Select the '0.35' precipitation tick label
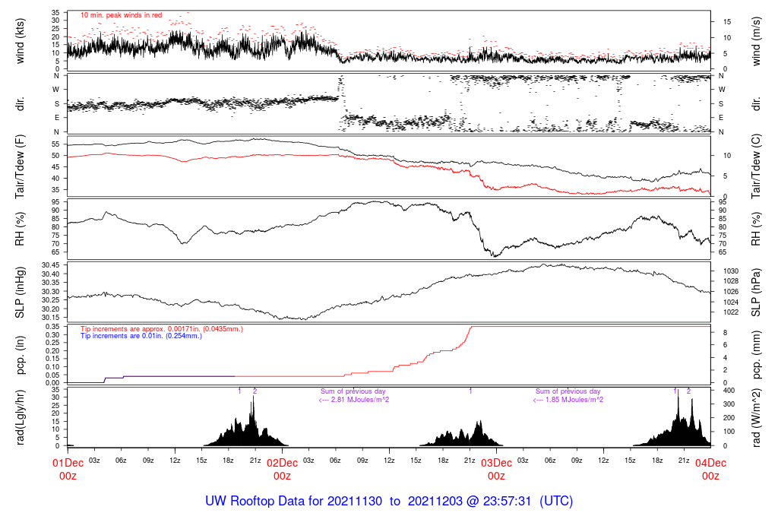This screenshot has height=532, width=778. click(x=52, y=327)
